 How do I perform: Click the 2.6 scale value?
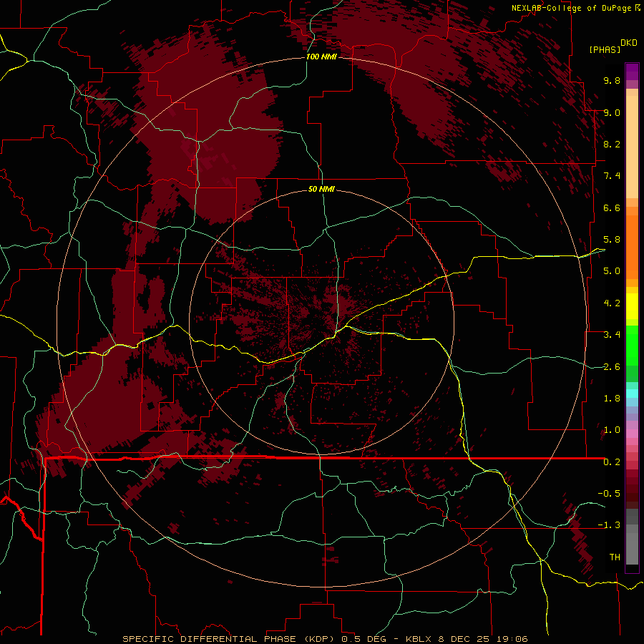(612, 367)
